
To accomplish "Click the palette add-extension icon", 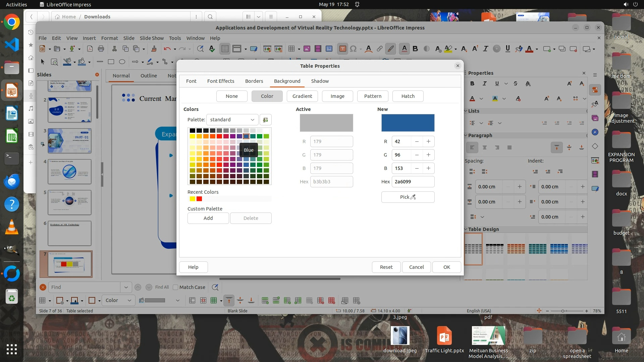I will coord(265,120).
